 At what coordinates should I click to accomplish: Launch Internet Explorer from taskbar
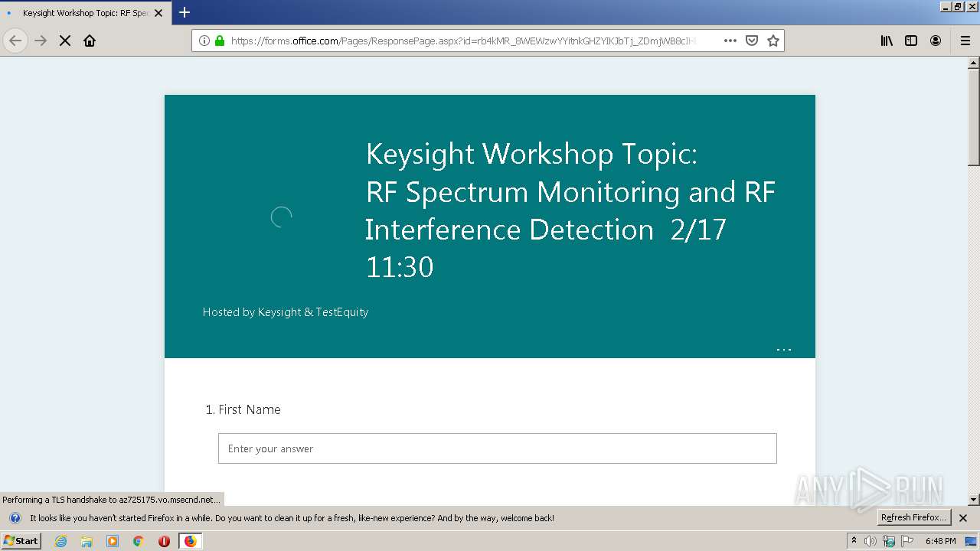coord(61,541)
